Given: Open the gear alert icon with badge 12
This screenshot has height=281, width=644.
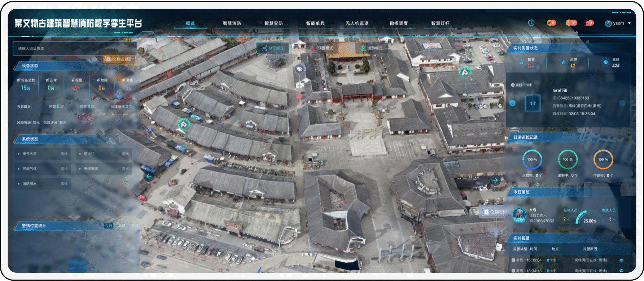Looking at the screenshot, I should (571, 23).
